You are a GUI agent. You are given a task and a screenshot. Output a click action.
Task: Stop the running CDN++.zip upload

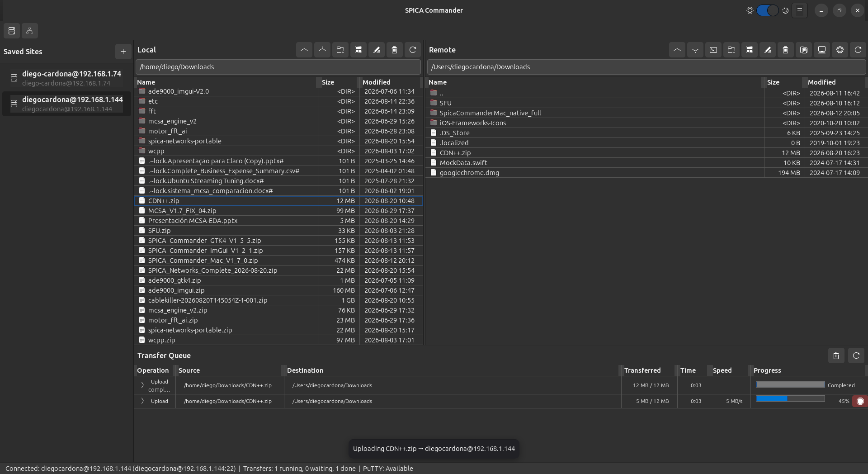[x=860, y=401]
